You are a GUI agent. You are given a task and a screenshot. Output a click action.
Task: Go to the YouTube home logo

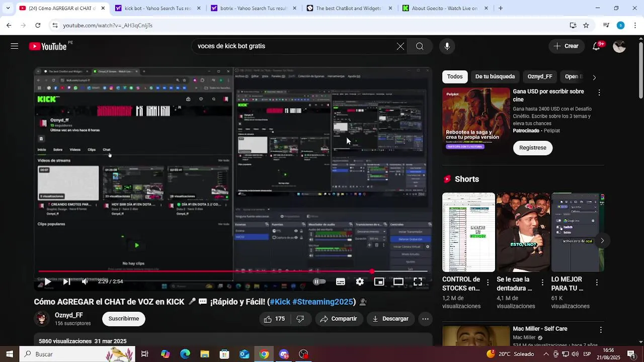tap(48, 46)
